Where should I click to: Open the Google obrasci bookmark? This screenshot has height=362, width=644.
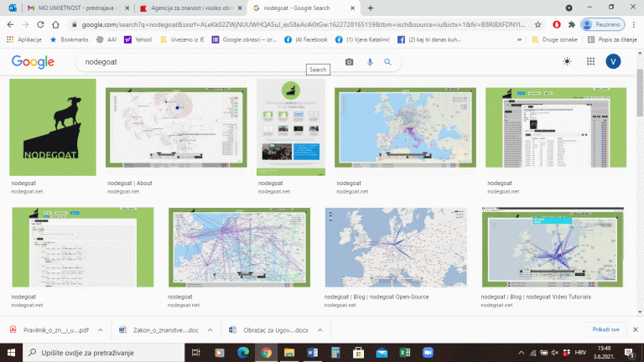244,40
